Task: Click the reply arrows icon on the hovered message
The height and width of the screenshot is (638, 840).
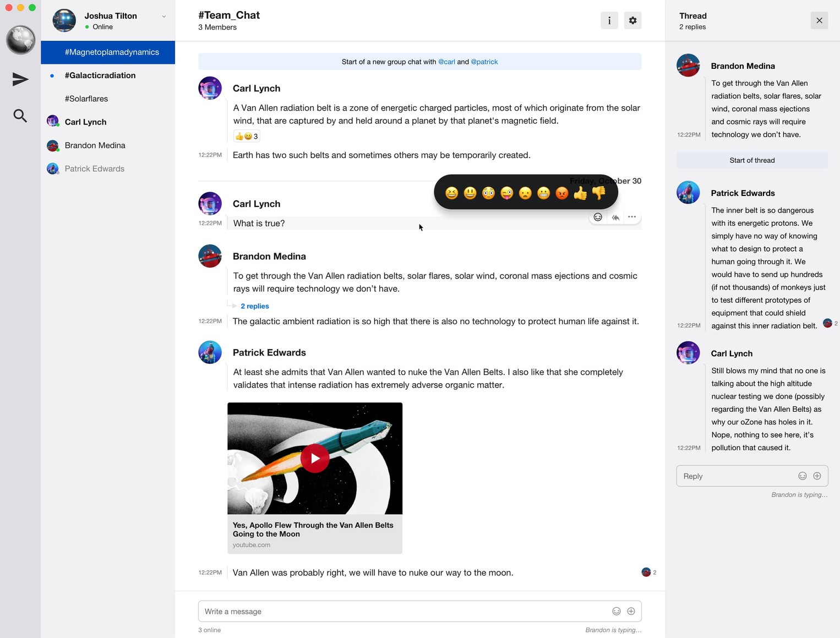Action: click(615, 217)
